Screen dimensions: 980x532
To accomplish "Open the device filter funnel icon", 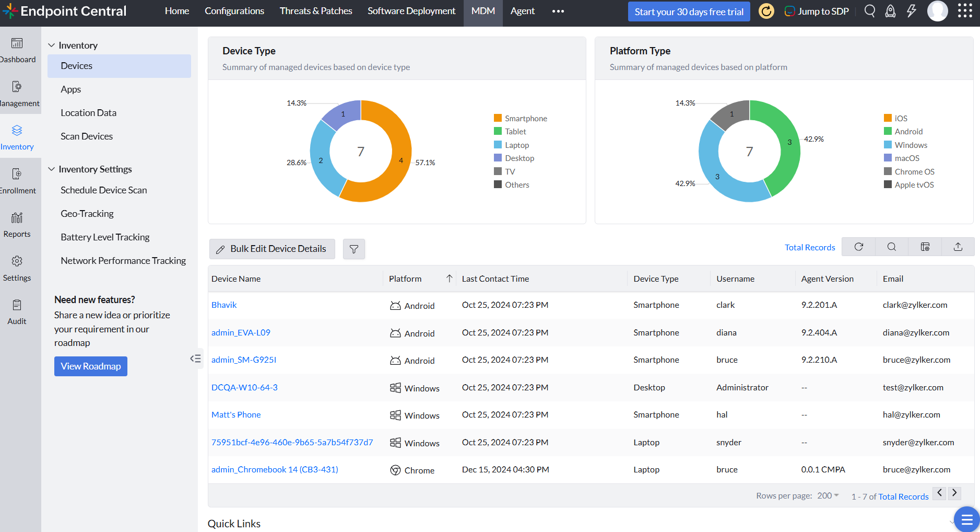I will click(354, 249).
